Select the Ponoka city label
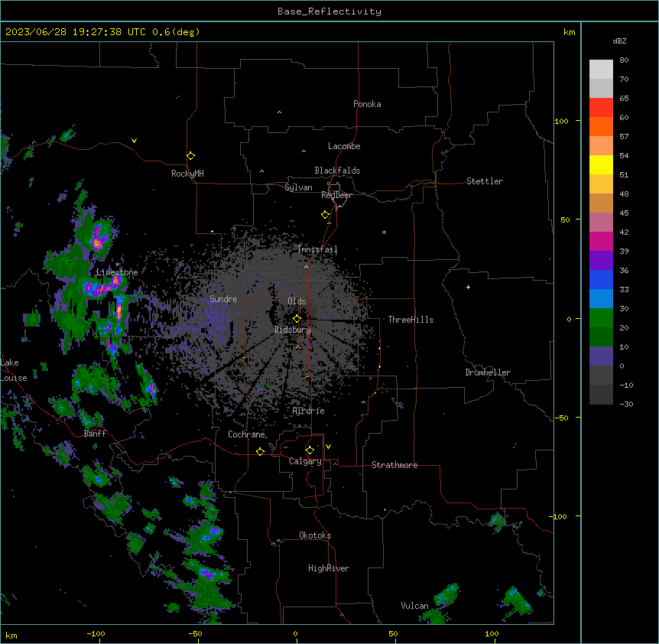The image size is (659, 644). click(367, 104)
